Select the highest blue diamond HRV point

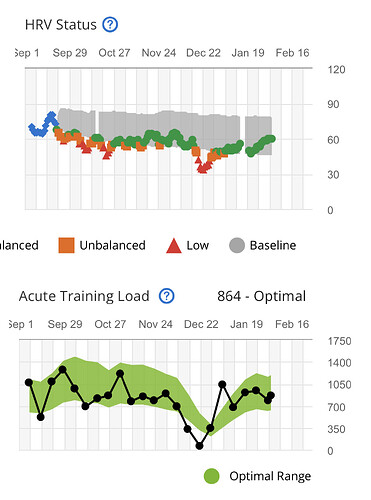pyautogui.click(x=51, y=115)
